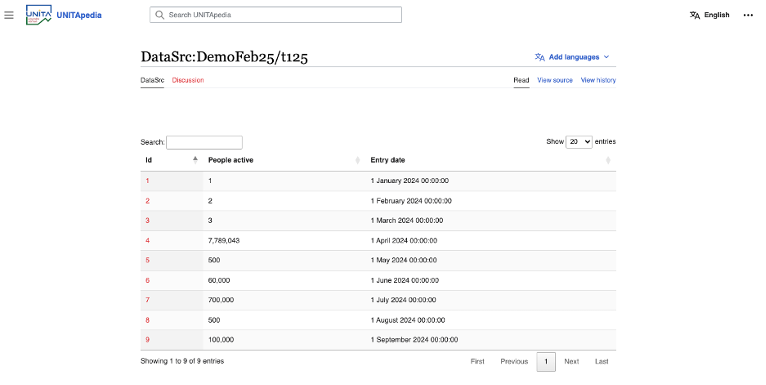Click the Entry date column header
This screenshot has height=385, width=766.
click(x=490, y=160)
